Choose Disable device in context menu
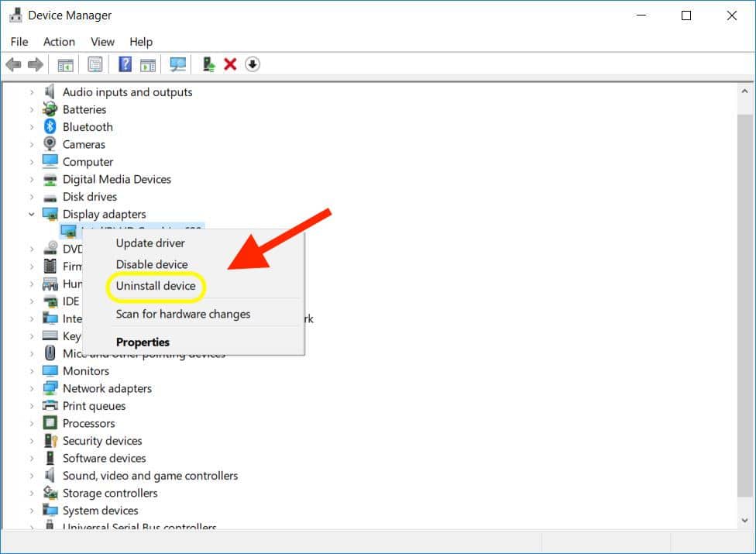Image resolution: width=756 pixels, height=554 pixels. (x=152, y=264)
